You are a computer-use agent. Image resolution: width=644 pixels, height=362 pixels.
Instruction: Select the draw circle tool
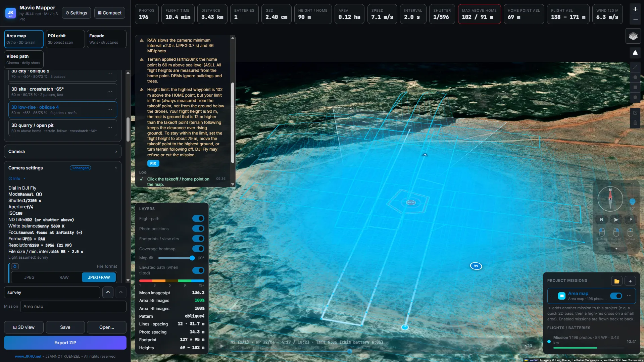(x=635, y=97)
